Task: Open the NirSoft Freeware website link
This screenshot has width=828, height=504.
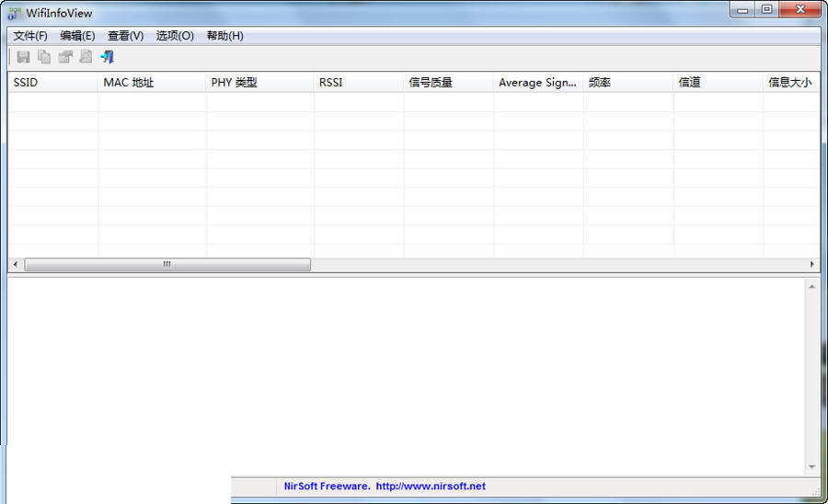Action: coord(385,487)
